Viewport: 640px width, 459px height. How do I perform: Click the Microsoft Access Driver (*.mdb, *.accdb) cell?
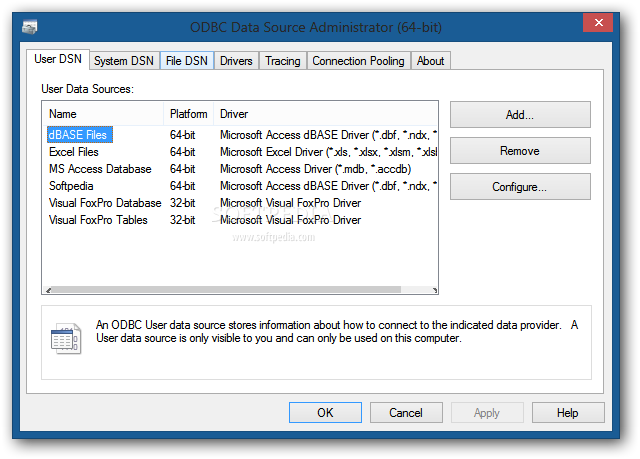click(316, 169)
